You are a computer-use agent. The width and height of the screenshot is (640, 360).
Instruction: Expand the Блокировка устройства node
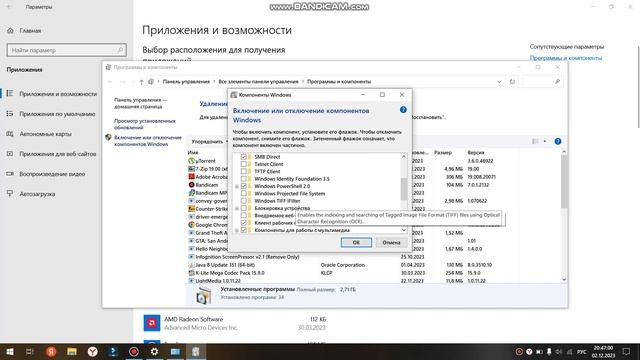(x=237, y=209)
